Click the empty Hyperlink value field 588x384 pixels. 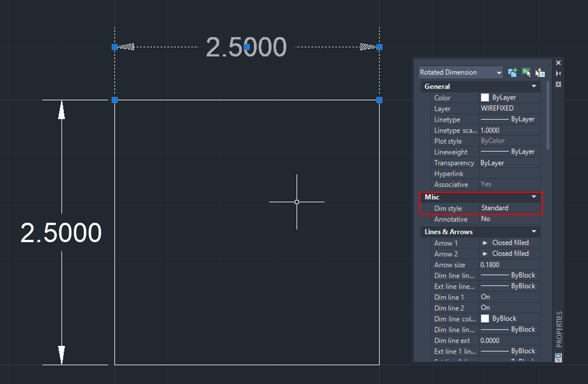(x=510, y=174)
